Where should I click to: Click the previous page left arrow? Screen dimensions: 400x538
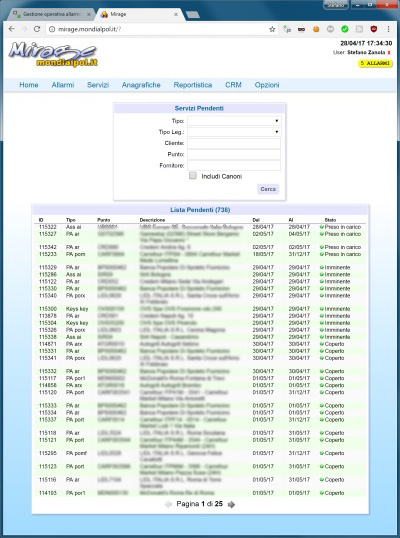pyautogui.click(x=168, y=504)
